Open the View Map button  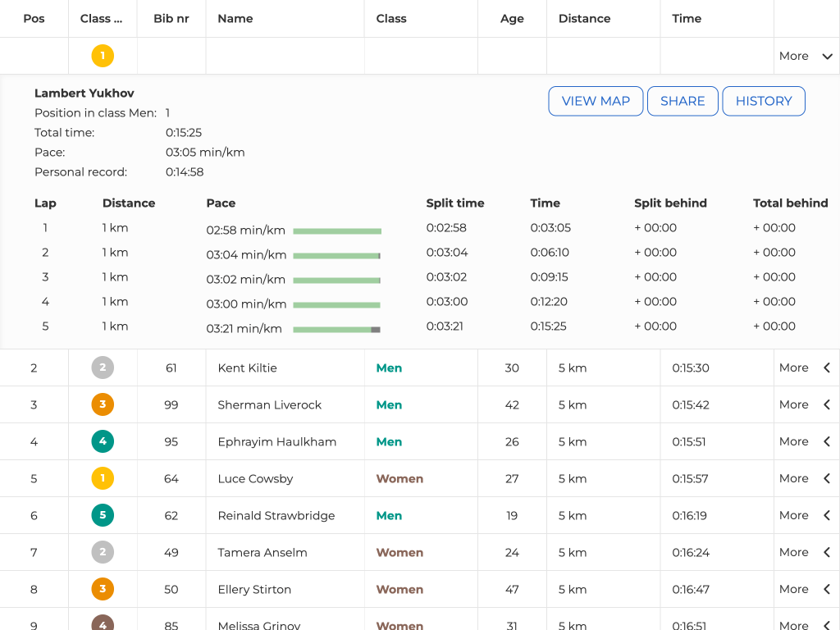point(596,101)
